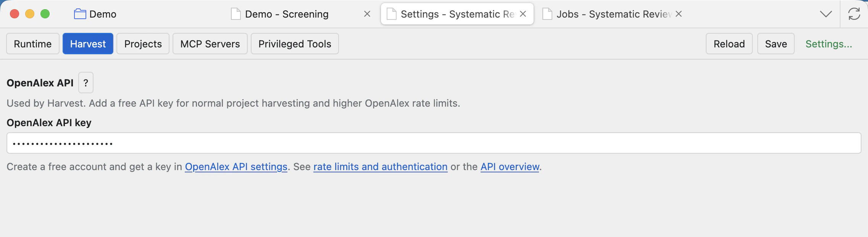This screenshot has width=868, height=237.
Task: Select the Harvest settings section
Action: point(88,44)
